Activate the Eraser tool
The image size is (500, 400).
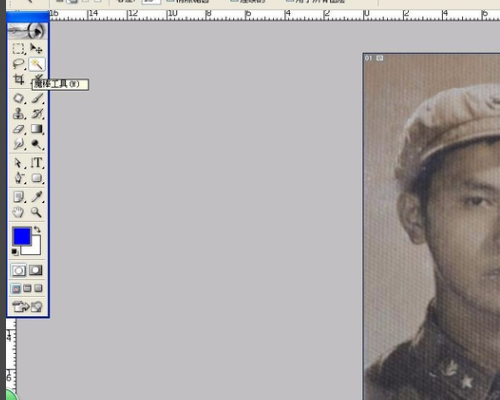coord(18,129)
